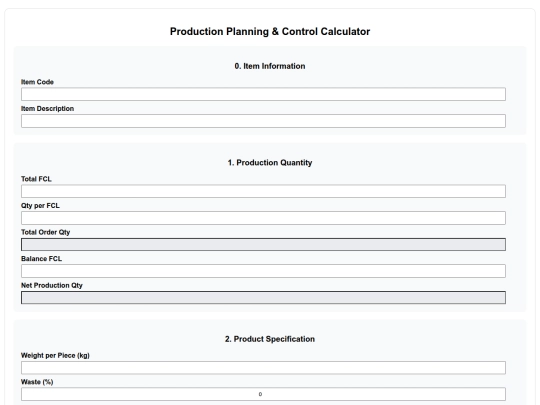Click the 'Item Description' label text
Screen dimensions: 540x405
pyautogui.click(x=48, y=108)
